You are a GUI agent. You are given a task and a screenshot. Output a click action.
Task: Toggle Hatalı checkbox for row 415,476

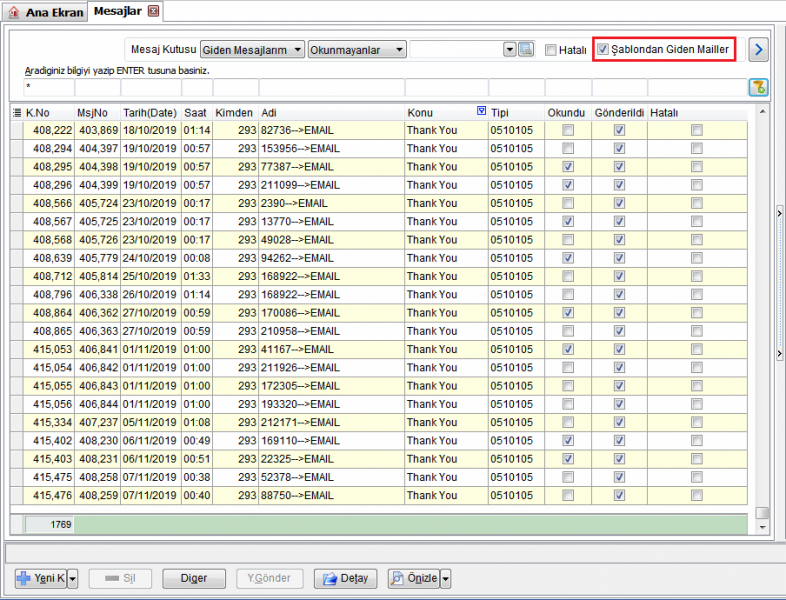[x=697, y=495]
